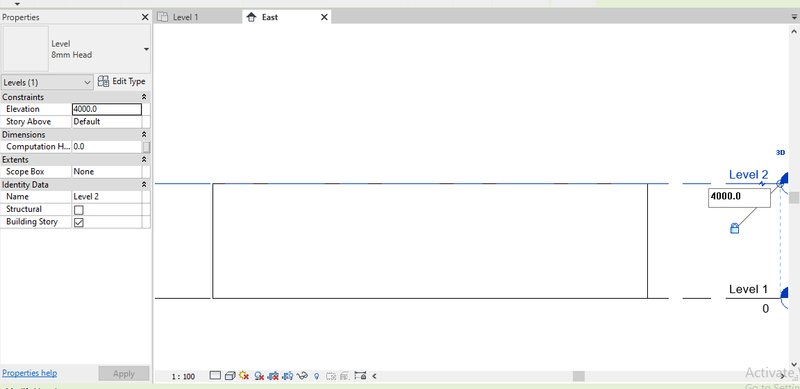800x389 pixels.
Task: Close the East view tab
Action: pos(324,17)
